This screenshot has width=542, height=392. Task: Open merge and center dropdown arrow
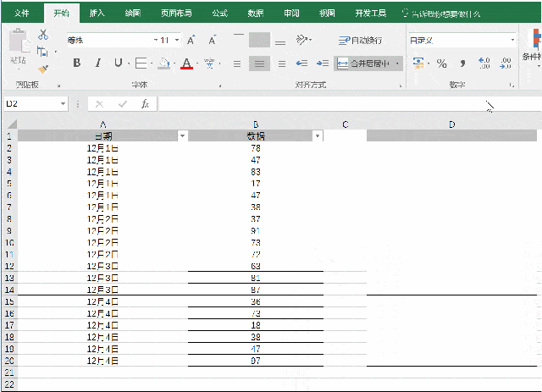397,63
